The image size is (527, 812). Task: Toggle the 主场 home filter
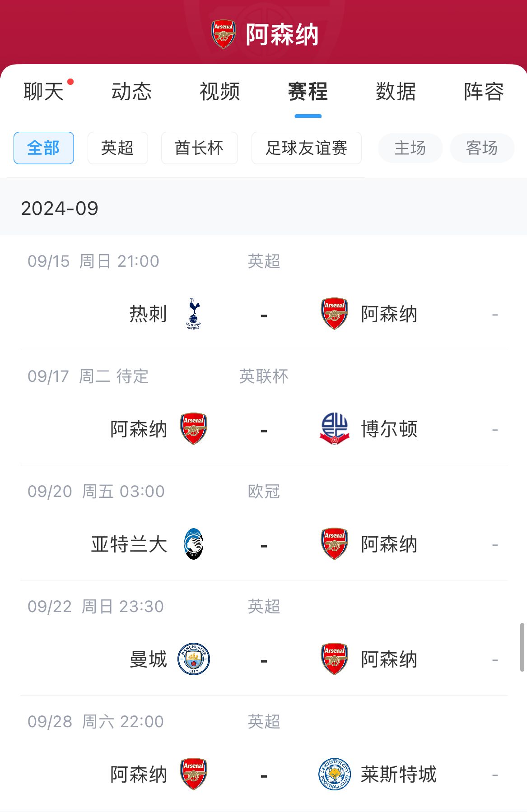tap(410, 148)
